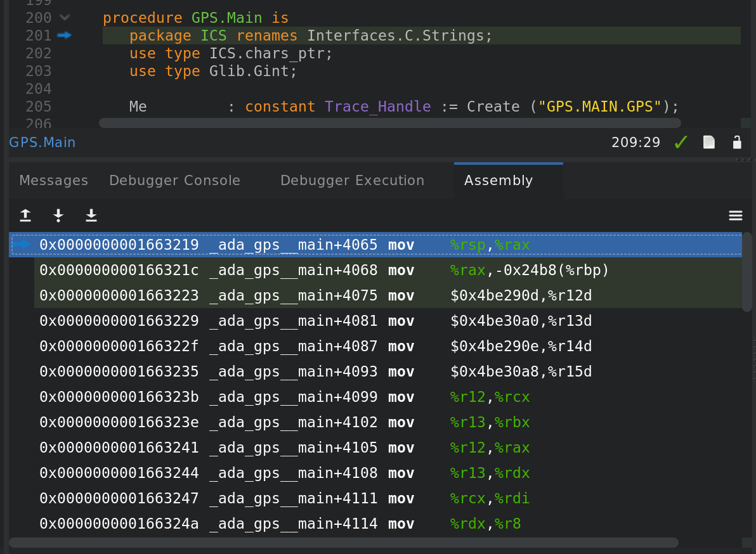Viewport: 756px width, 554px height.
Task: Click operand %r13,%rbx
Action: tap(490, 422)
